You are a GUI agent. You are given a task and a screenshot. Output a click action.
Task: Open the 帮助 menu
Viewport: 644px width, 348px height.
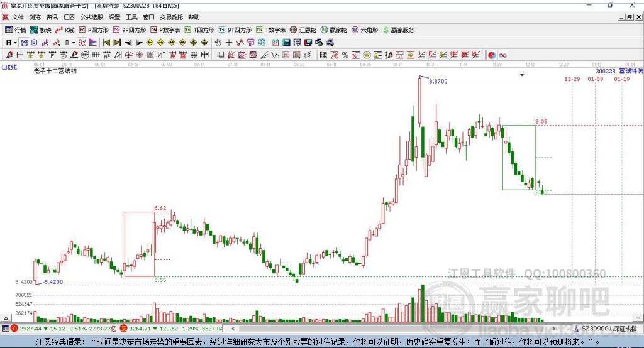pos(194,17)
